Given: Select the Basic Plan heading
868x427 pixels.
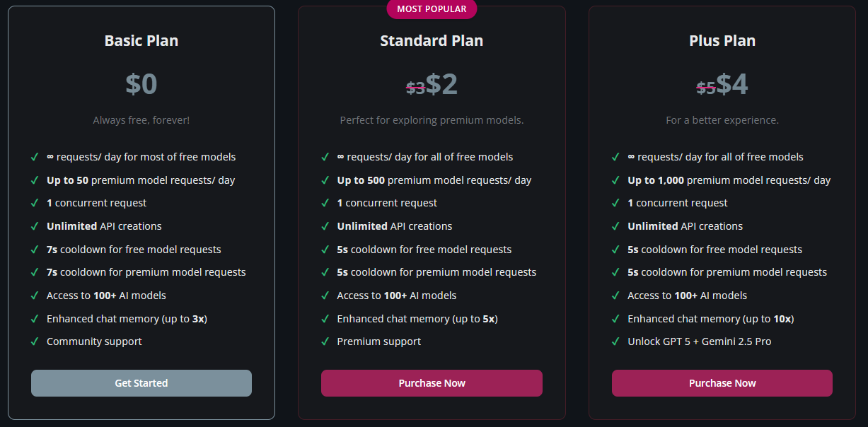Looking at the screenshot, I should pos(141,41).
